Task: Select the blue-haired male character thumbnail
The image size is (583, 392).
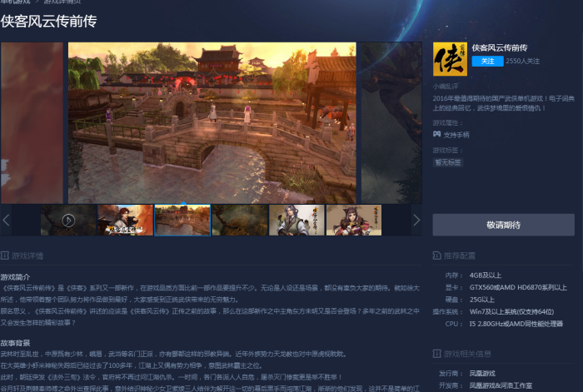Action: pos(296,220)
